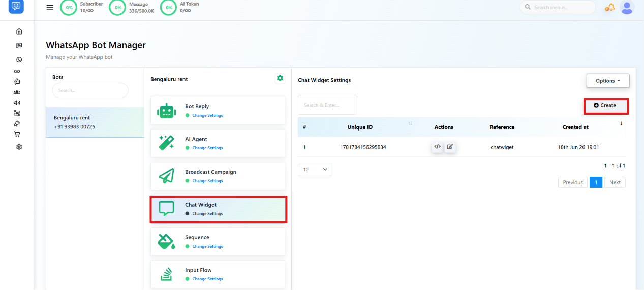Image resolution: width=644 pixels, height=290 pixels.
Task: Click the Search & Enter field
Action: click(x=327, y=105)
